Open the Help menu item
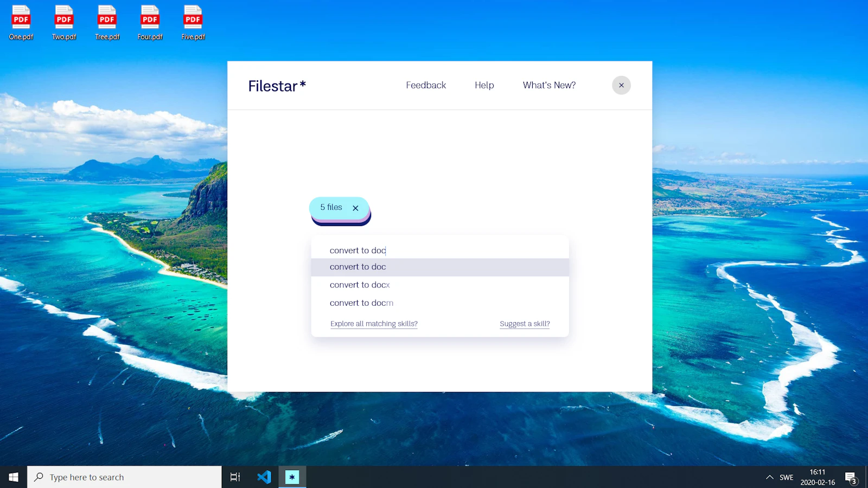Image resolution: width=868 pixels, height=488 pixels. tap(484, 85)
